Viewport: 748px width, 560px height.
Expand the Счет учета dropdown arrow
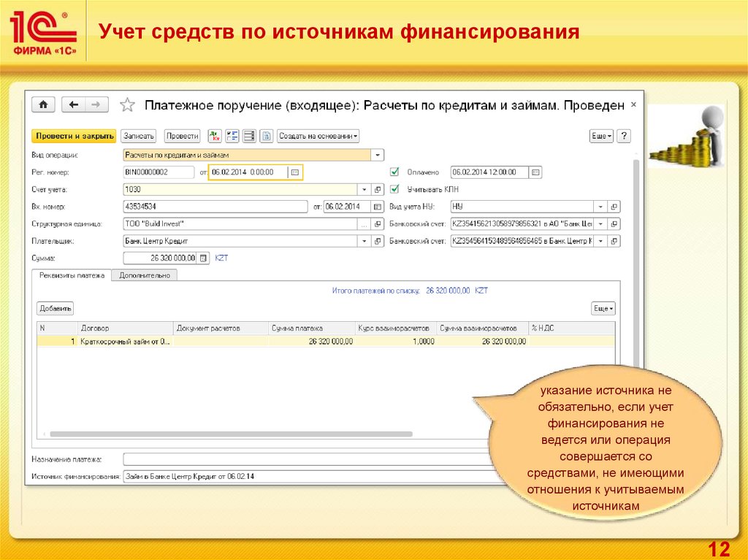tap(365, 189)
